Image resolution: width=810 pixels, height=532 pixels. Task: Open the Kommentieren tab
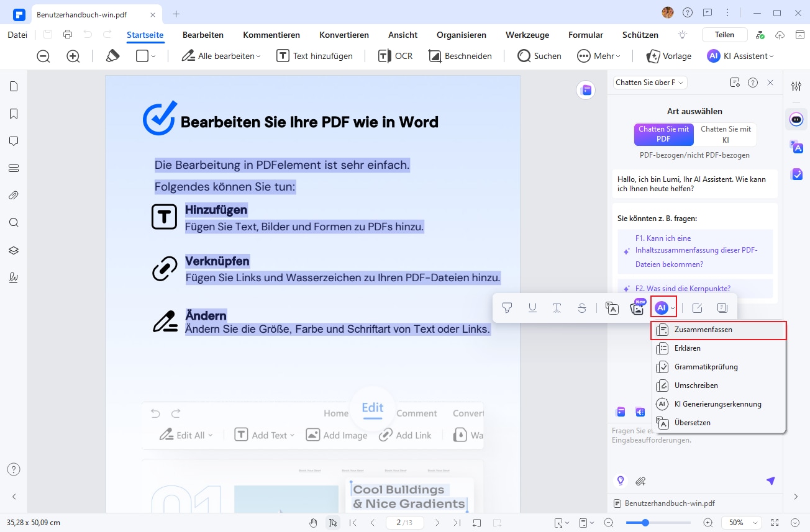[x=271, y=35]
